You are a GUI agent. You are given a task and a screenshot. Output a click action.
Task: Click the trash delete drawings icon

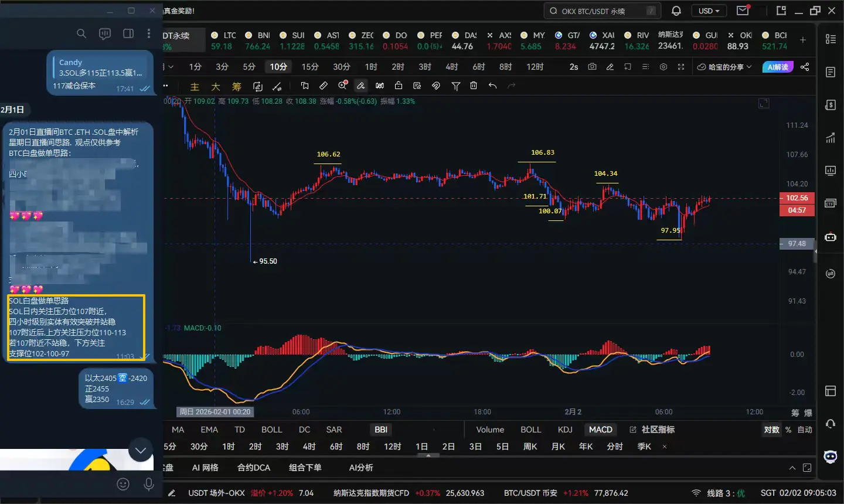(x=474, y=86)
